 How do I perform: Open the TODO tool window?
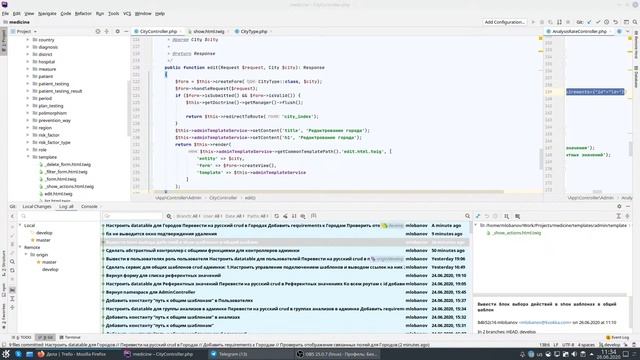[x=22, y=338]
